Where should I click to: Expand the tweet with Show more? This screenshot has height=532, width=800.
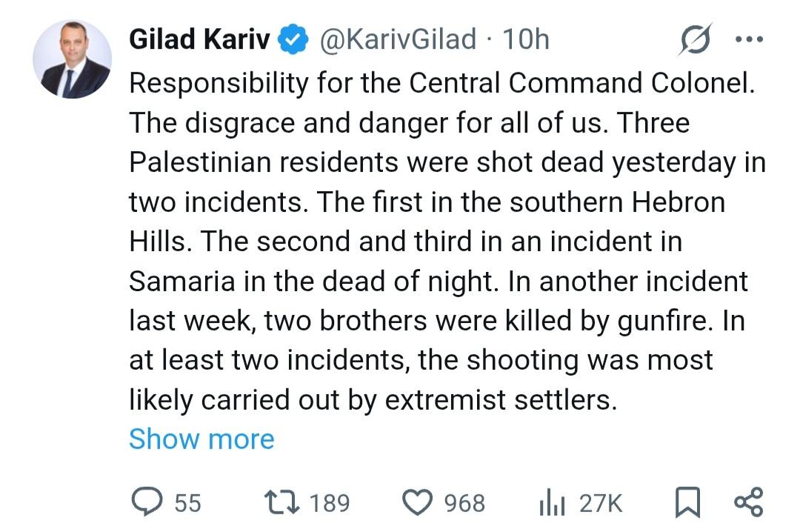201,439
